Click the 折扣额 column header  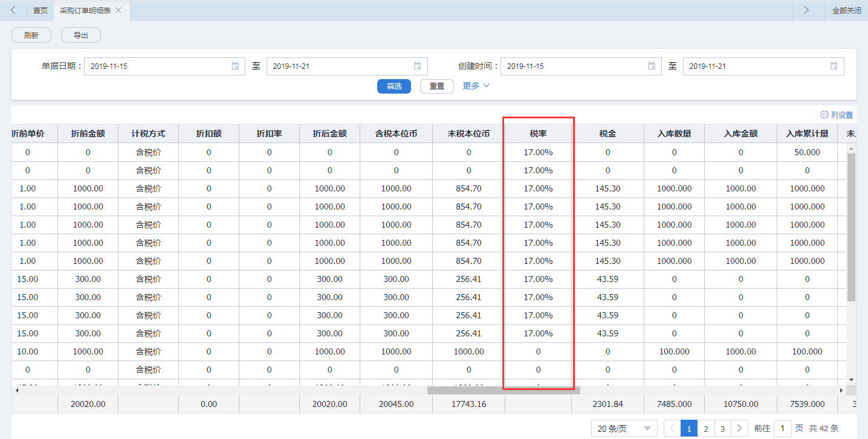[x=209, y=133]
